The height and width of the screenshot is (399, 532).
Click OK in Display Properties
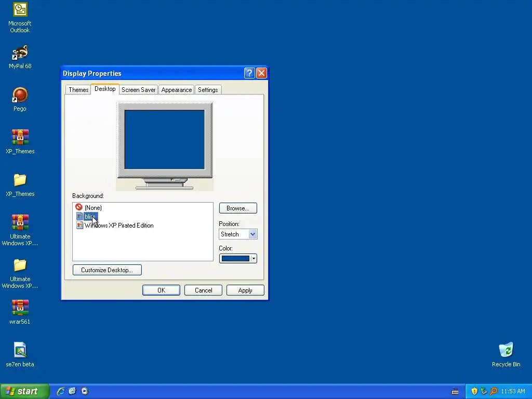(161, 290)
